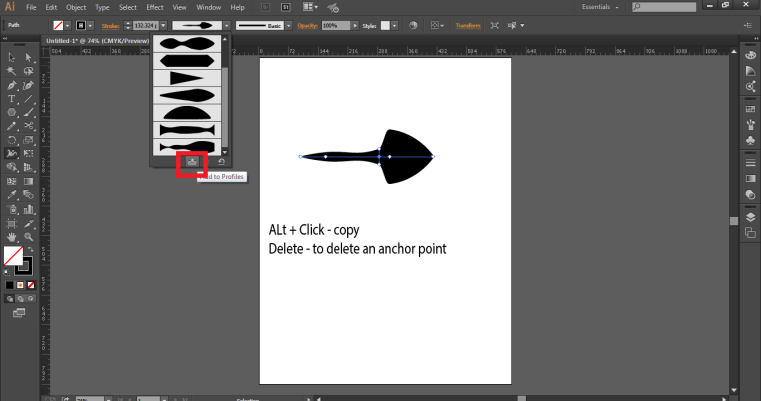The height and width of the screenshot is (401, 761).
Task: Choose the Zoom tool magnifier
Action: click(x=27, y=237)
